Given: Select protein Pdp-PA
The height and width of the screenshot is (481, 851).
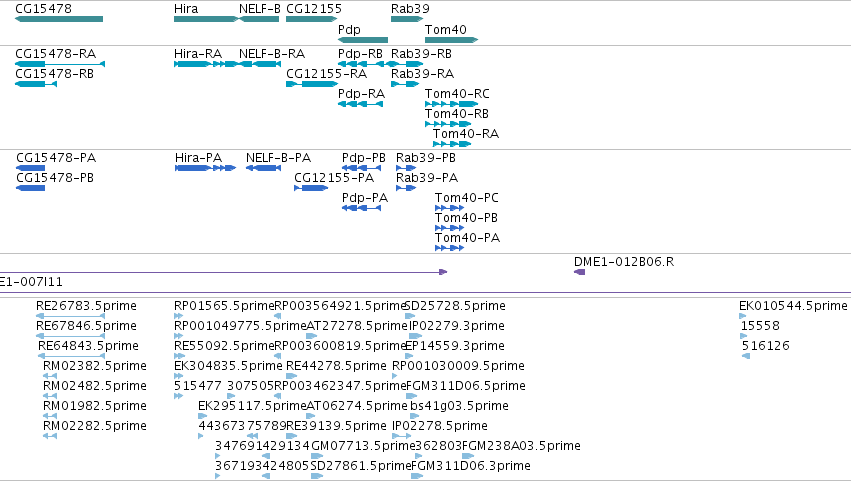Looking at the screenshot, I should tap(365, 198).
